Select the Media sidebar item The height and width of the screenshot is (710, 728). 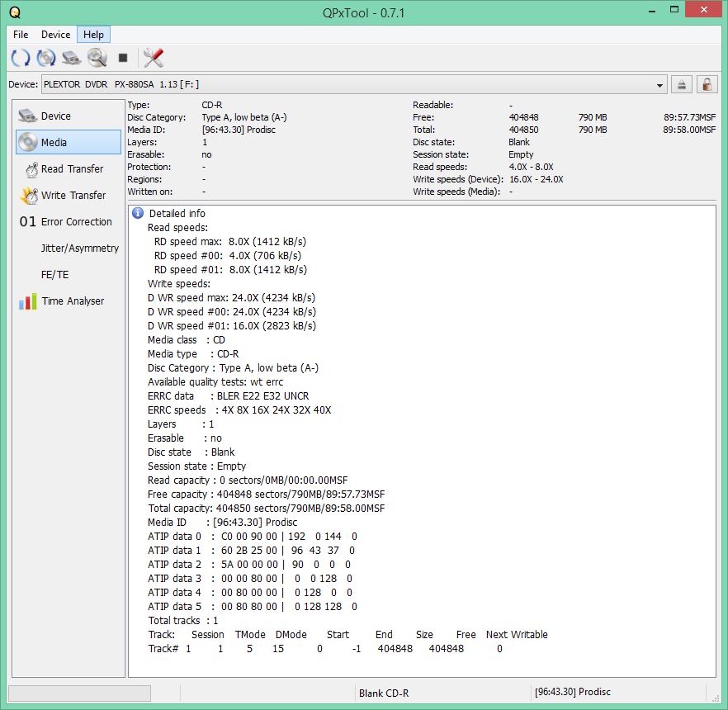point(69,142)
